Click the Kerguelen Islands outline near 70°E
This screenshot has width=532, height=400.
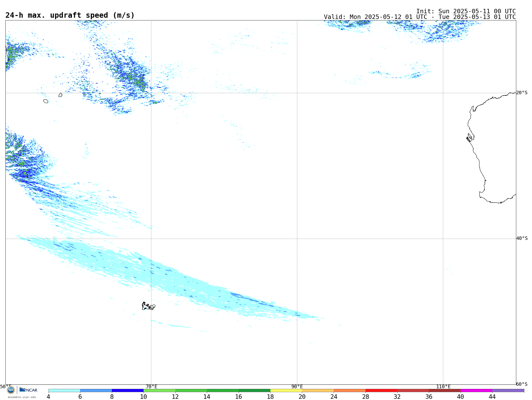pos(149,306)
